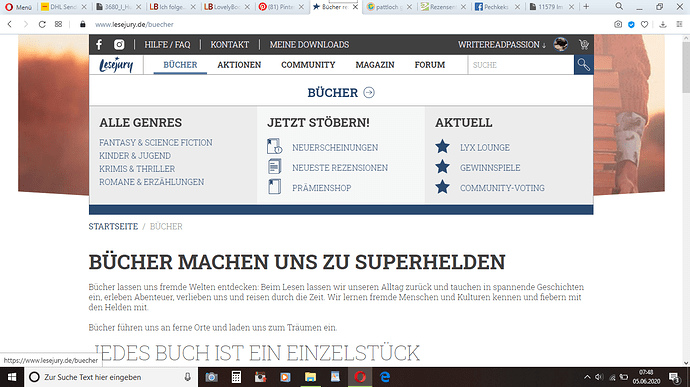Open the Lesejury Instagram icon
The width and height of the screenshot is (690, 387).
[x=119, y=44]
